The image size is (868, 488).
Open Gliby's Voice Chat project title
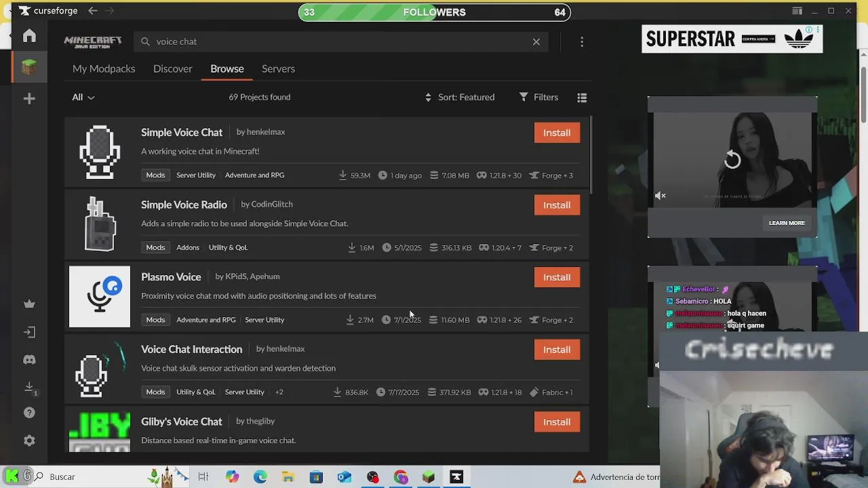(x=182, y=422)
